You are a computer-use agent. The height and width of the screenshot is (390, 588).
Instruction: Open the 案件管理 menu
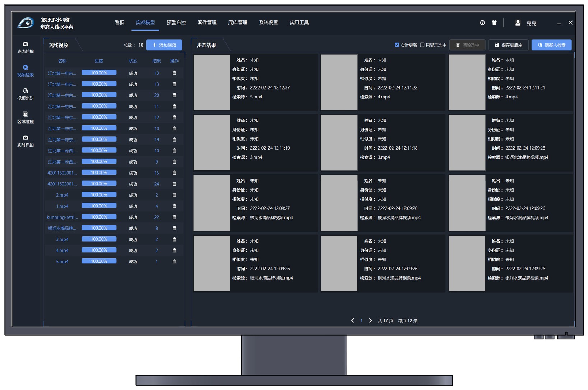(207, 23)
